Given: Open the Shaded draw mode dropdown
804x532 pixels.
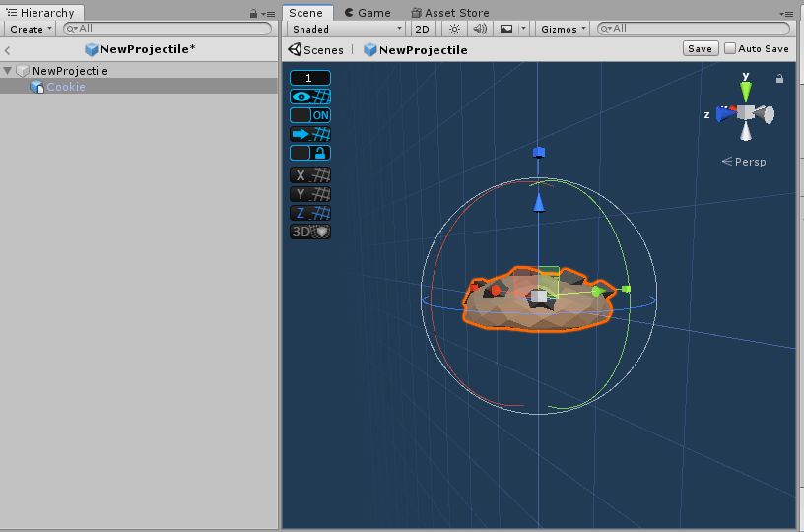Looking at the screenshot, I should (346, 30).
